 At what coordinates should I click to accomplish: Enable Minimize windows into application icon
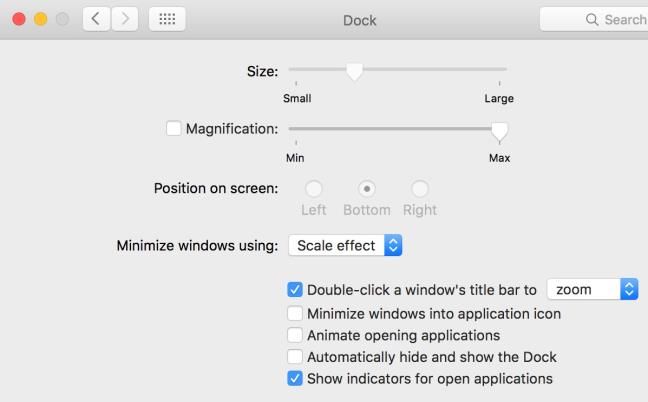pyautogui.click(x=295, y=314)
